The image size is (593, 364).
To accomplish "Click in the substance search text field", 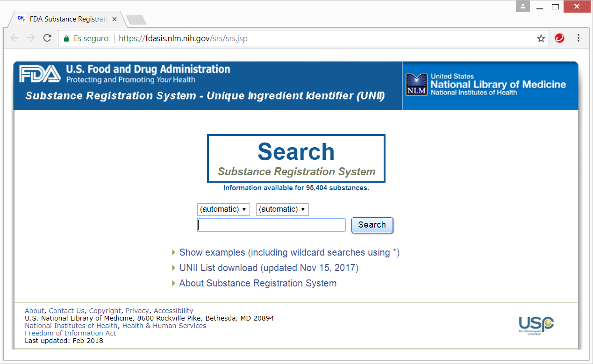I will click(x=271, y=225).
